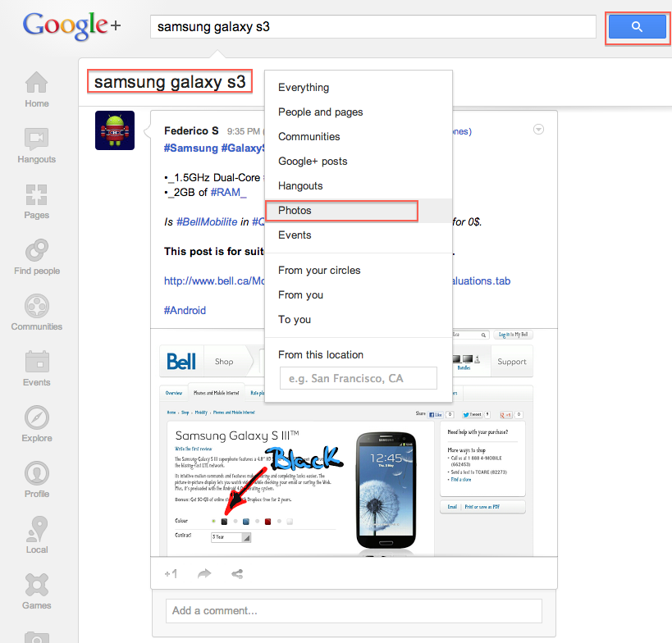The width and height of the screenshot is (672, 643).
Task: Select Events in filter menu
Action: click(359, 235)
